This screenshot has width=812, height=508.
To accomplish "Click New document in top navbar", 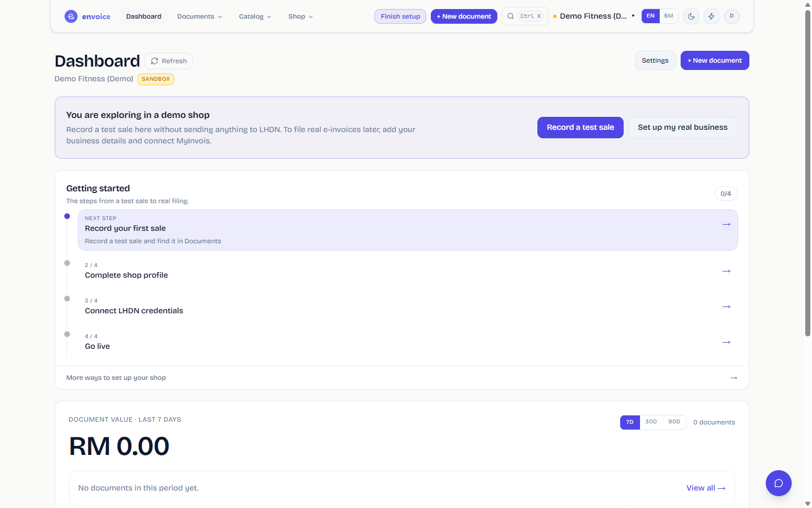I will click(464, 16).
